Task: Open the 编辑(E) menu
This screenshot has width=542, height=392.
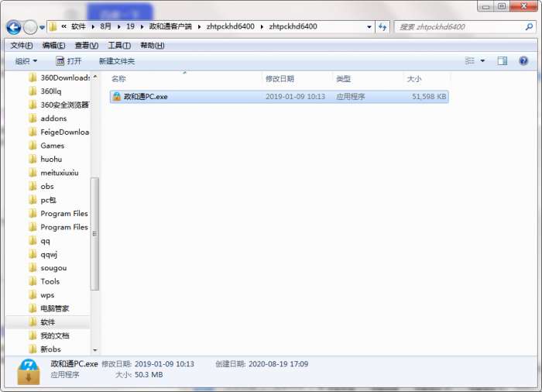Action: click(53, 46)
